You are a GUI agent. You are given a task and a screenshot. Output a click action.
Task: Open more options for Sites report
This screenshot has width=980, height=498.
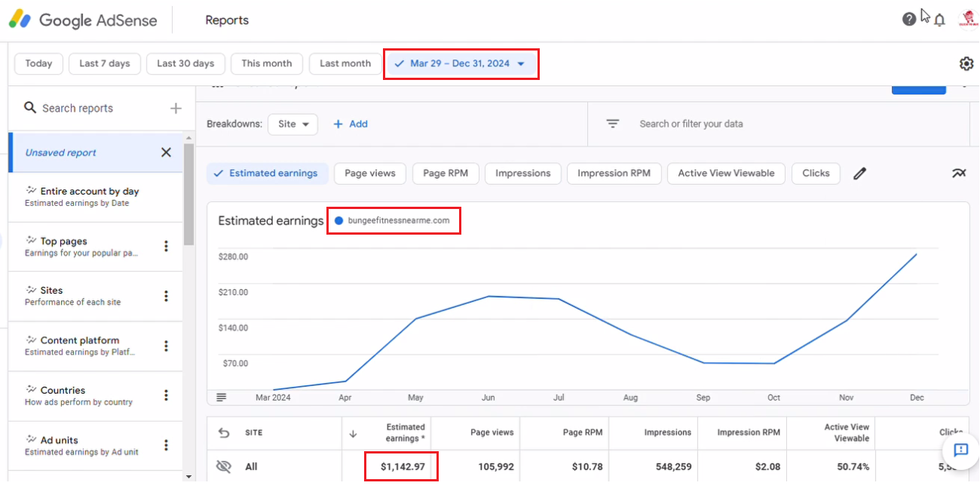[166, 296]
